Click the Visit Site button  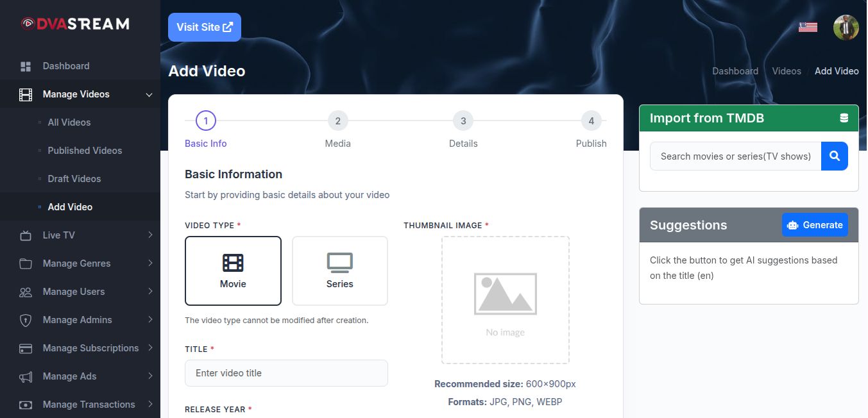click(205, 27)
